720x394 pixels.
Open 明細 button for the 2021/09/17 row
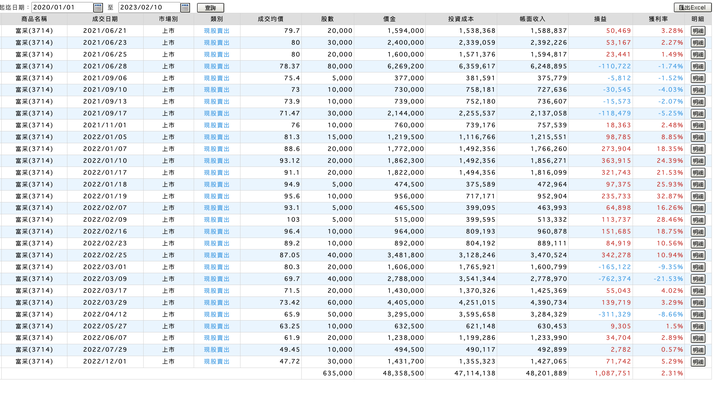click(698, 113)
